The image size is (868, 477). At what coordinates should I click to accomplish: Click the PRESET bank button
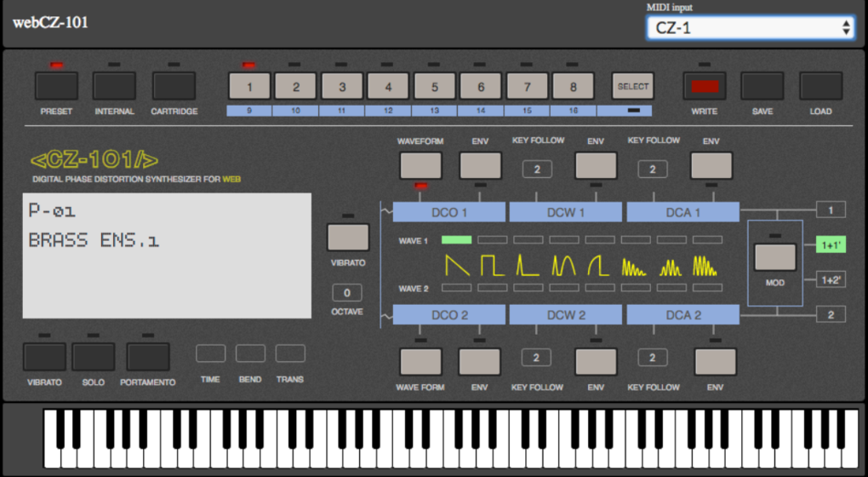coord(56,86)
